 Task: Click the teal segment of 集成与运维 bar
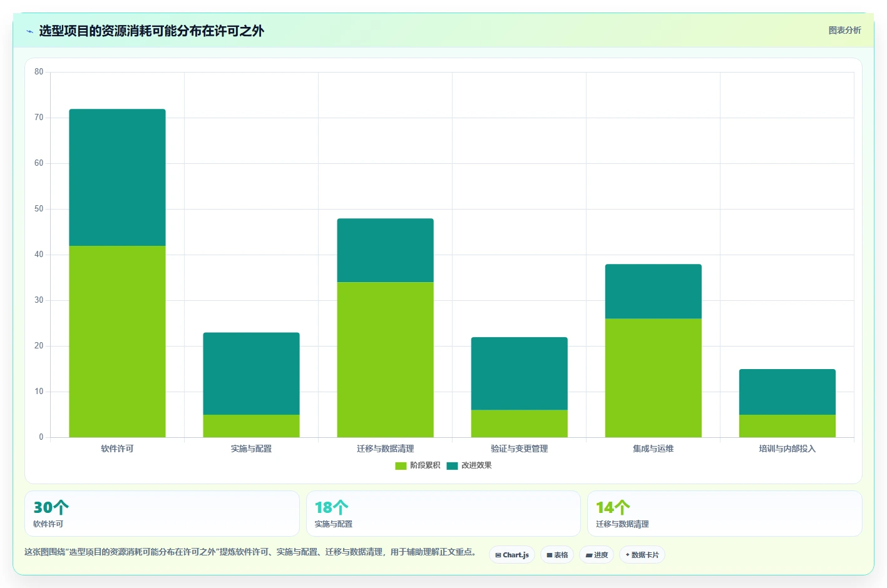pyautogui.click(x=653, y=291)
